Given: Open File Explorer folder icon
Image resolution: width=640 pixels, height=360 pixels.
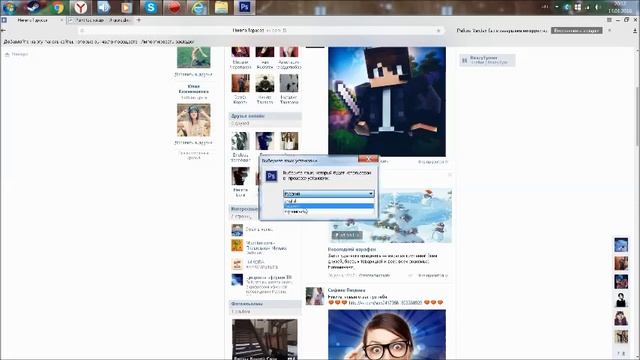Looking at the screenshot, I should [221, 7].
